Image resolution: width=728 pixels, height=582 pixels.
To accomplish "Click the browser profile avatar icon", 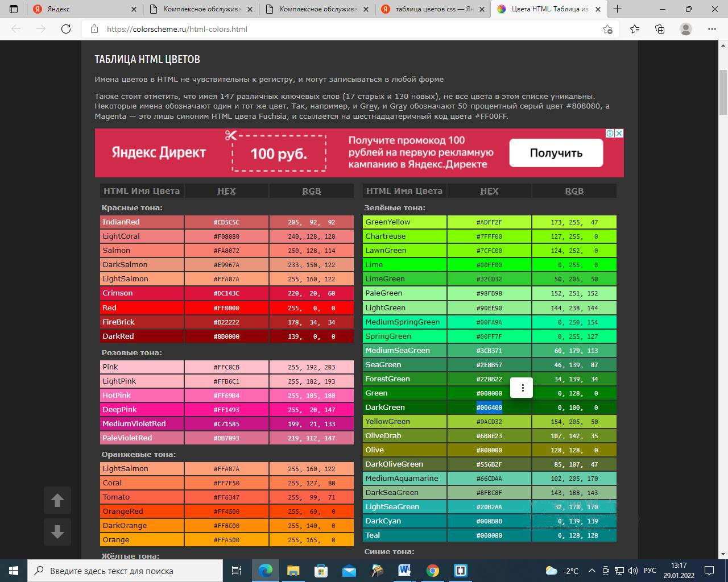I will pyautogui.click(x=686, y=29).
